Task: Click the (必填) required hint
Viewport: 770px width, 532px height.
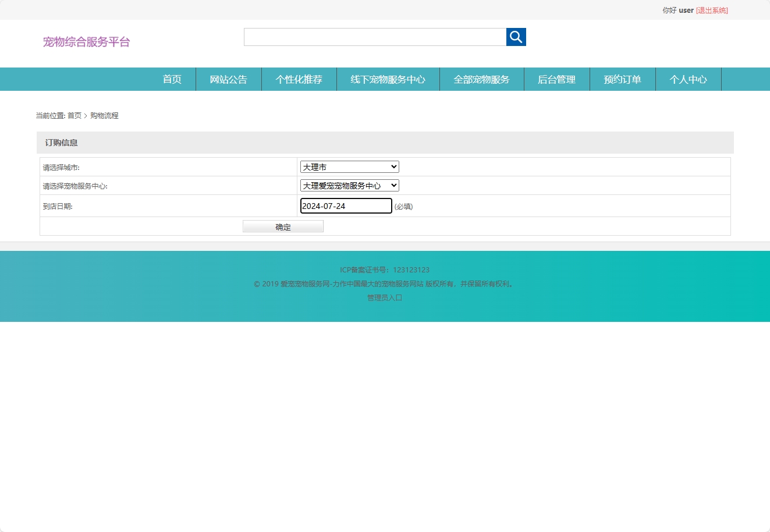Action: (x=404, y=207)
